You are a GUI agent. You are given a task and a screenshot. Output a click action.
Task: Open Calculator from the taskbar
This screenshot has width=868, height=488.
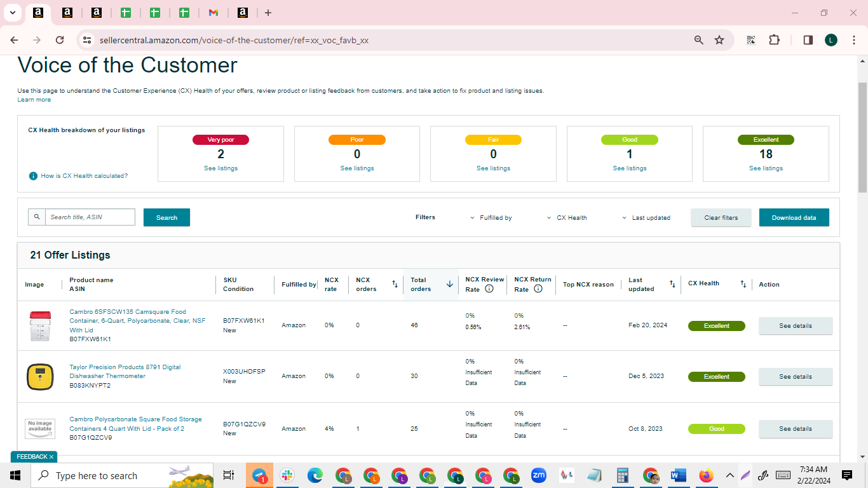click(x=623, y=475)
